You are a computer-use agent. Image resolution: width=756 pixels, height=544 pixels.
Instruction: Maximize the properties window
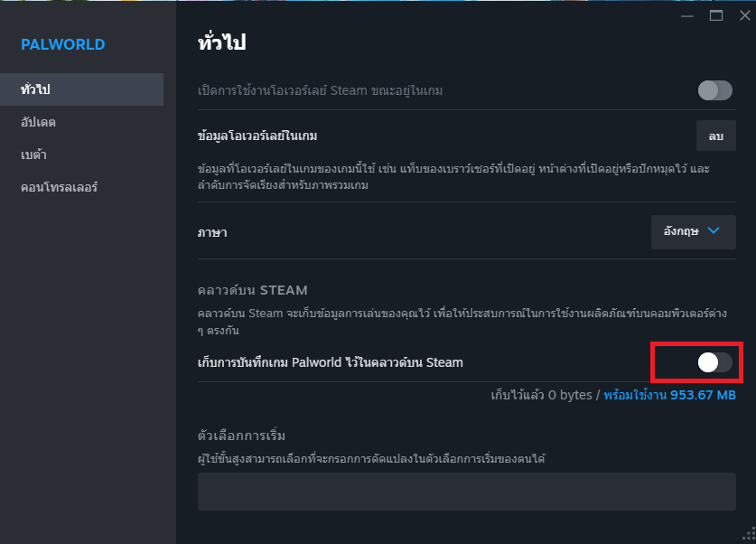(x=717, y=15)
